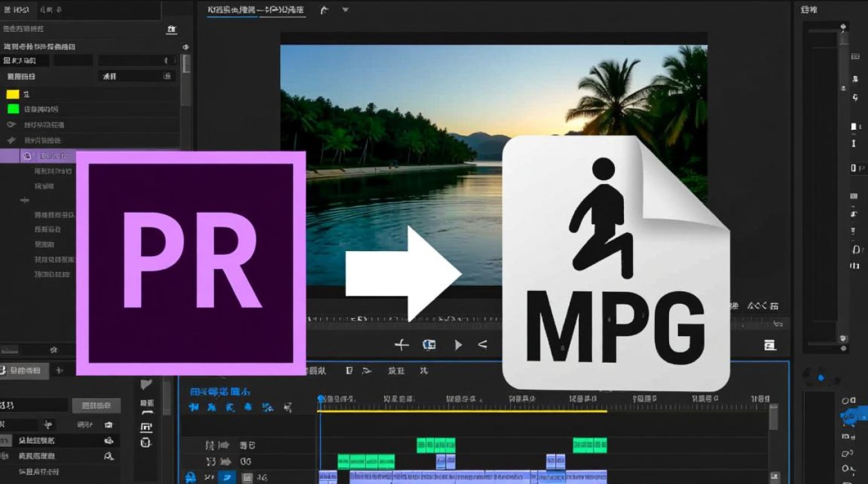Toggle the blue highlighted button in bottom track header

(227, 478)
